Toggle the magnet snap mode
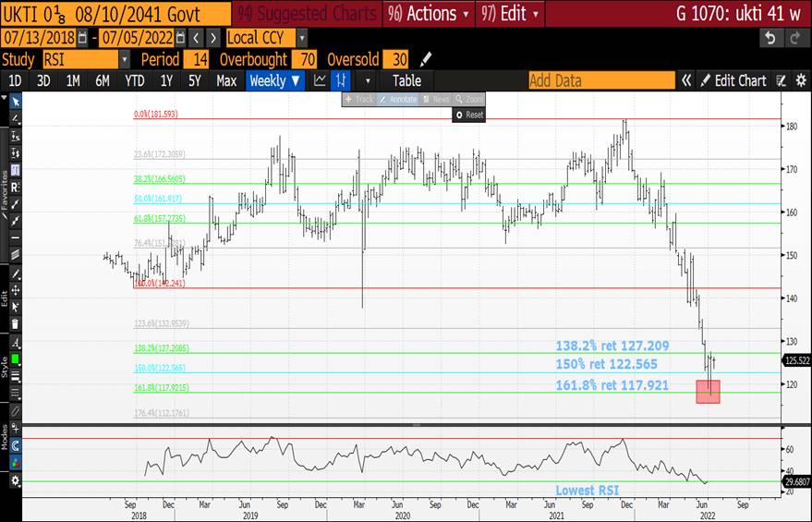The image size is (812, 522). [15, 445]
